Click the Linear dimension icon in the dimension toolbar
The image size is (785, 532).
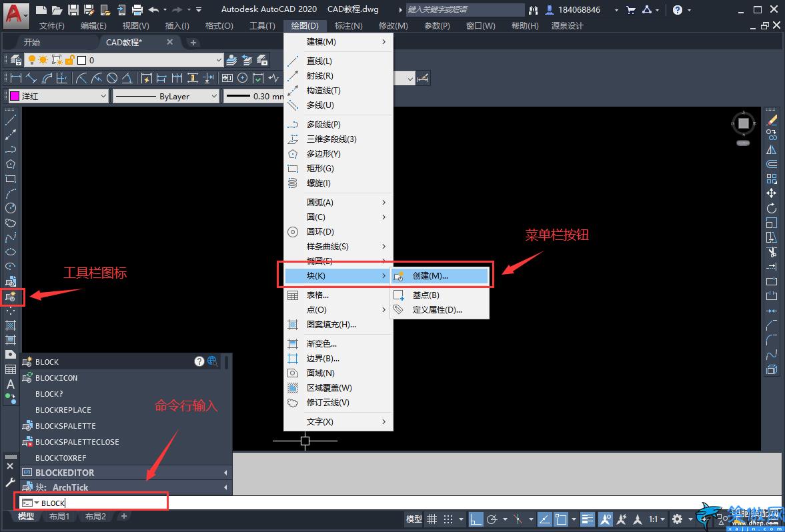tap(16, 78)
